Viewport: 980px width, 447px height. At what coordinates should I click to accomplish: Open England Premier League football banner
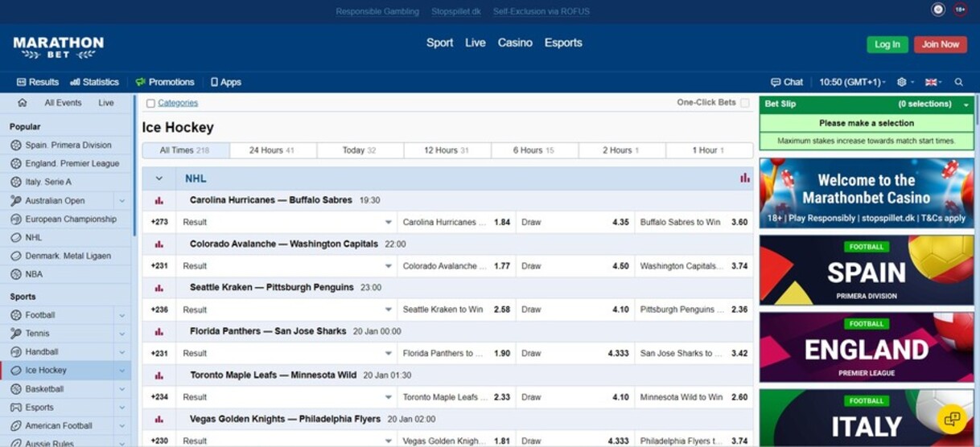[x=867, y=347]
